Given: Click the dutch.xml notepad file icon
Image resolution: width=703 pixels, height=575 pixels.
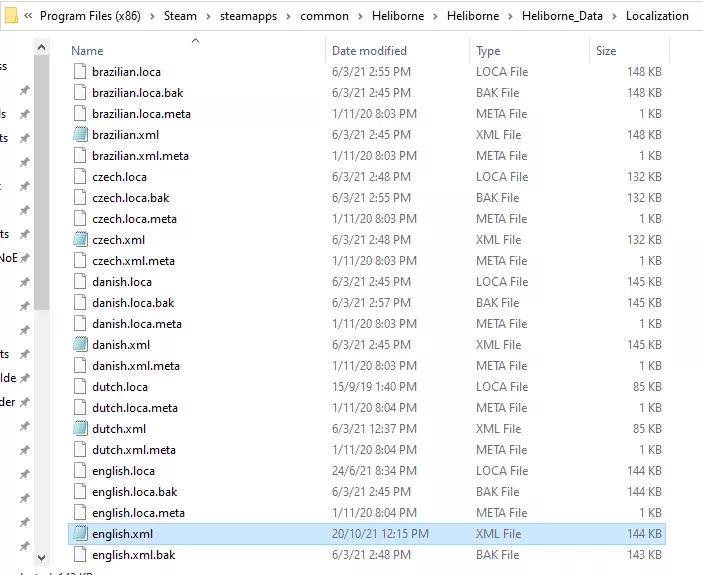Looking at the screenshot, I should click(80, 428).
